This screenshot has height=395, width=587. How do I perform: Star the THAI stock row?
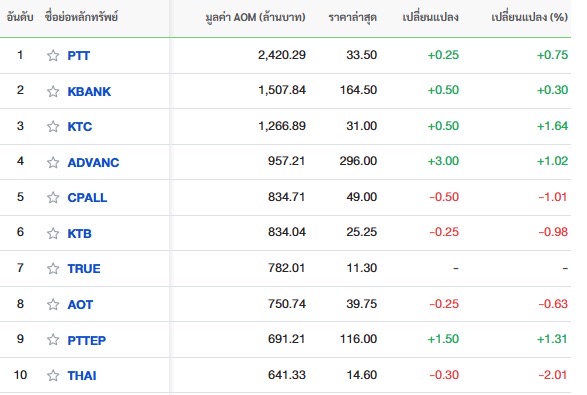tap(53, 375)
